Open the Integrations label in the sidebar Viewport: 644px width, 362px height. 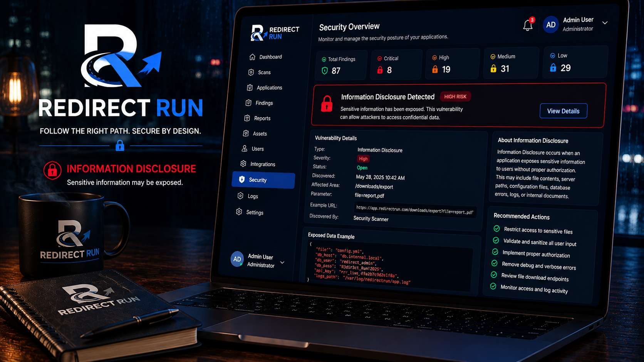click(x=263, y=164)
